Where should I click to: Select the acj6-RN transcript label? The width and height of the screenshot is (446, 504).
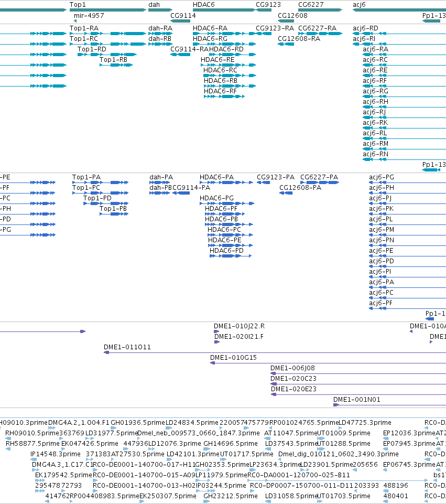click(375, 154)
